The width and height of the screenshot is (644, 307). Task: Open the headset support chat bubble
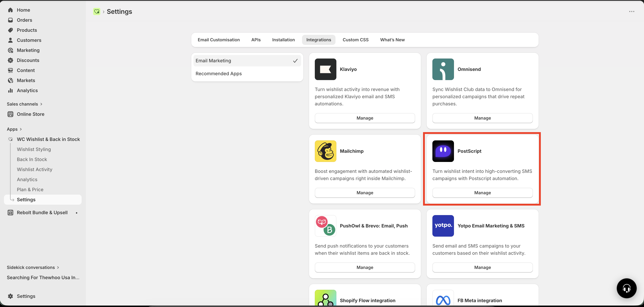[627, 288]
